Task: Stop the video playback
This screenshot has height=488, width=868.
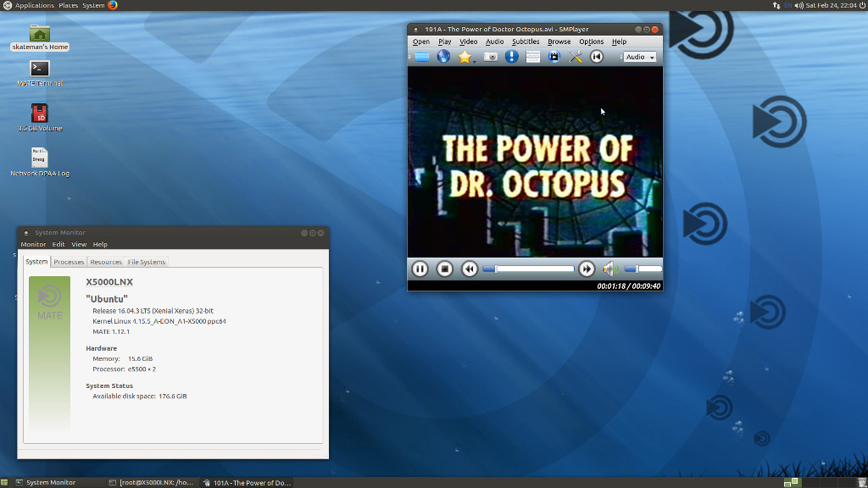Action: [444, 269]
